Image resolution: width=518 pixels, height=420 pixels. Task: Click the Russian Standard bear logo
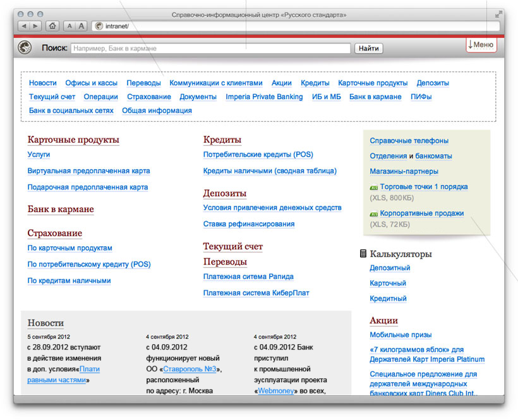click(25, 47)
